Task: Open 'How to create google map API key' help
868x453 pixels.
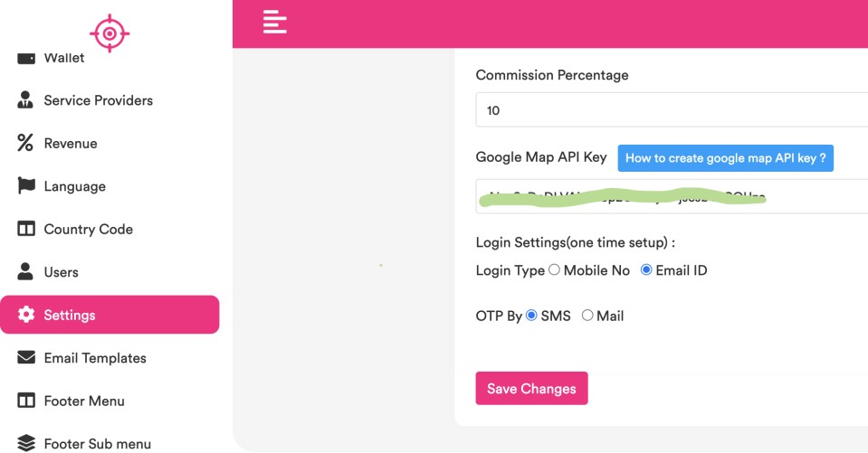Action: click(725, 158)
